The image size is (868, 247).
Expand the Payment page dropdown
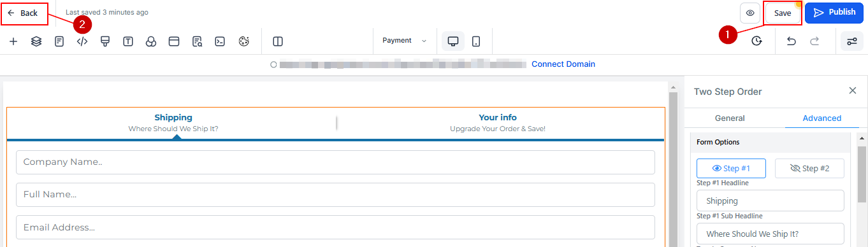(405, 41)
